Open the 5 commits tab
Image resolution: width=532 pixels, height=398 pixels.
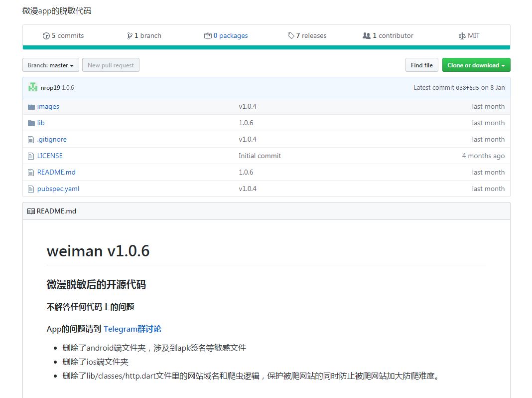[x=63, y=35]
